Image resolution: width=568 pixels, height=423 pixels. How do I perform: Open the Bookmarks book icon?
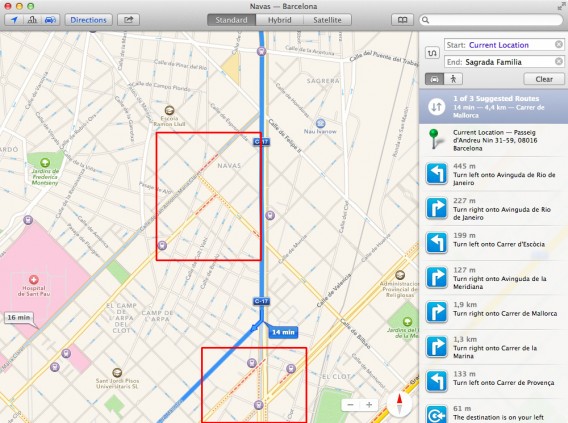point(402,20)
